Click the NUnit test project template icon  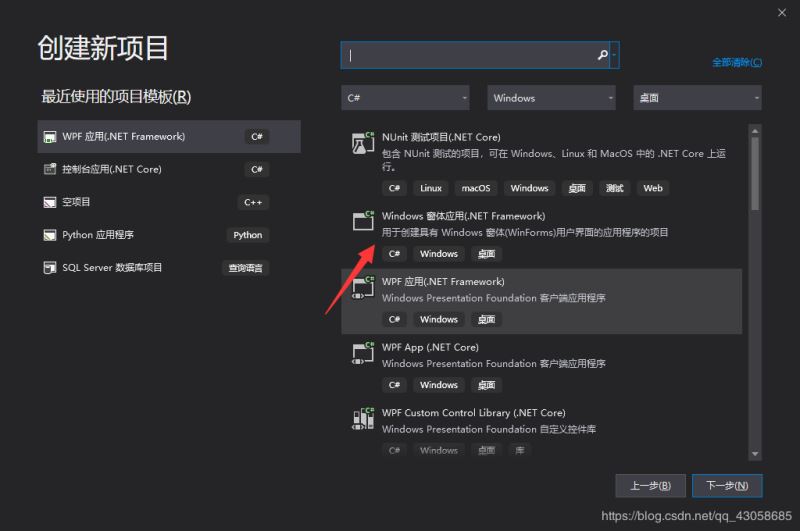pos(363,143)
